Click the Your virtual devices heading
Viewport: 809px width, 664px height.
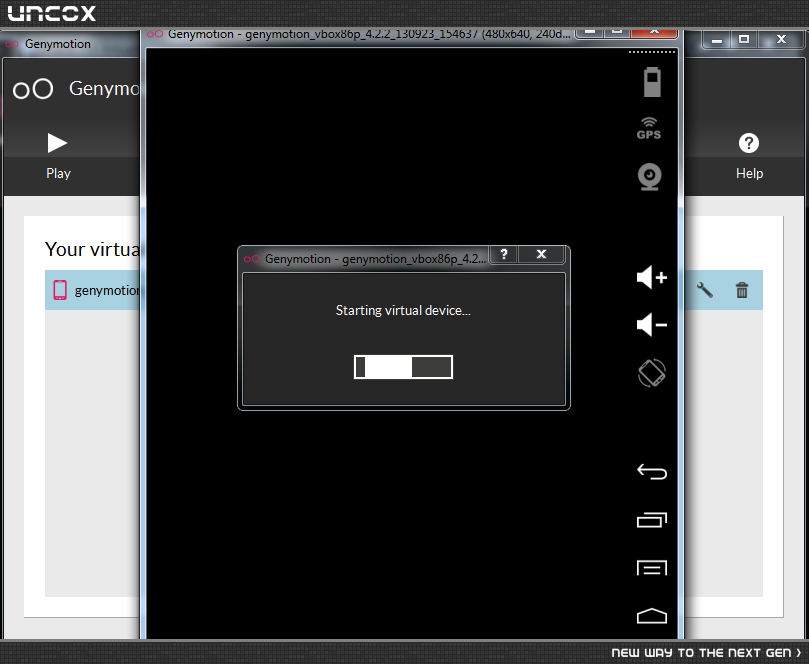click(x=92, y=249)
